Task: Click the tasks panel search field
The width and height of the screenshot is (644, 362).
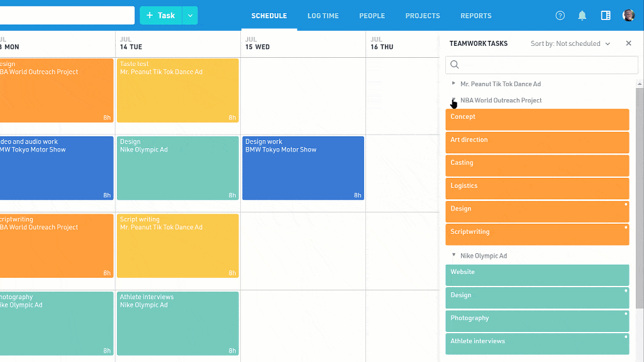Action: (x=547, y=65)
